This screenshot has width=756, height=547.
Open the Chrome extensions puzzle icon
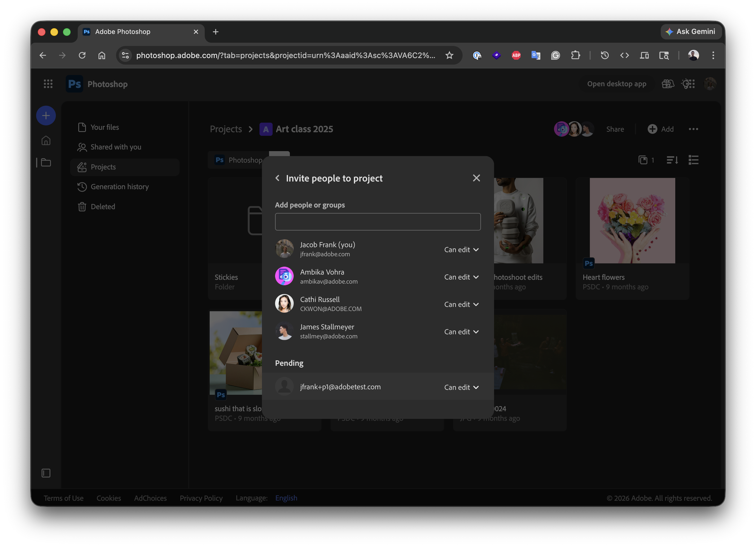point(575,55)
